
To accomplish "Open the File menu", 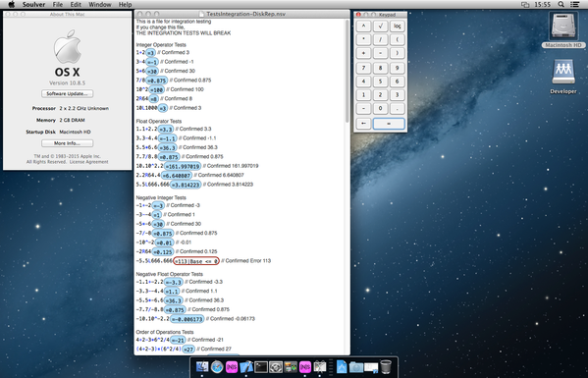I will coord(57,5).
